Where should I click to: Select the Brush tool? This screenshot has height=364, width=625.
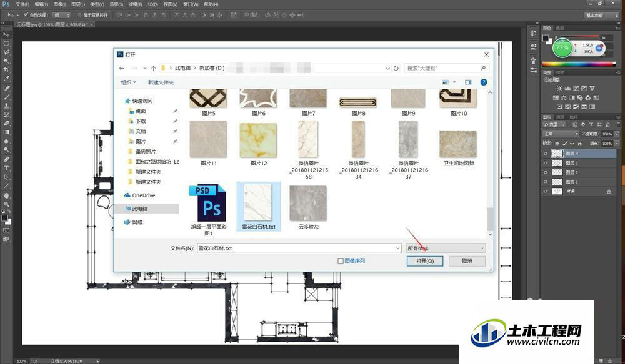[x=6, y=97]
